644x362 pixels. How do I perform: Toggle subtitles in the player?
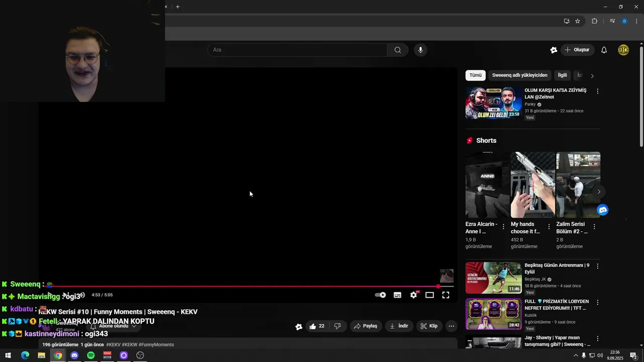[397, 295]
